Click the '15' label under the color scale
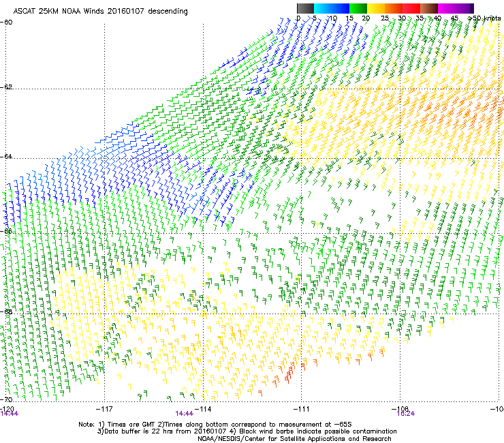This screenshot has height=443, width=504. [349, 18]
